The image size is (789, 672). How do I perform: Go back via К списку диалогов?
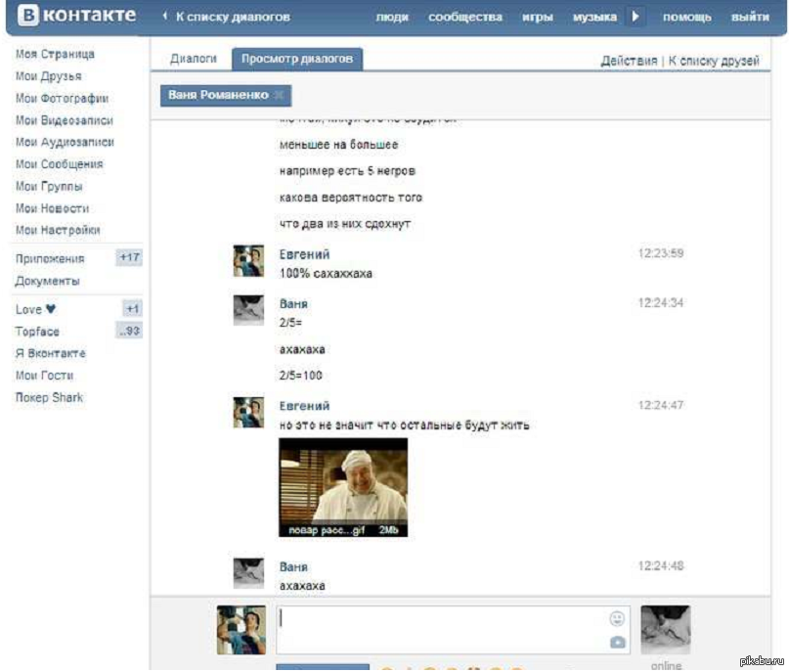231,17
